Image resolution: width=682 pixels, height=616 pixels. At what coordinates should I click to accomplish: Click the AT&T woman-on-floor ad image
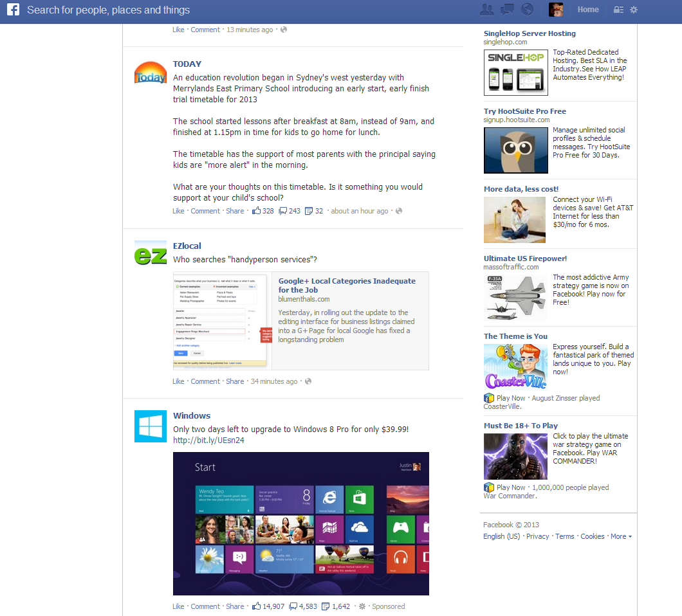click(515, 219)
